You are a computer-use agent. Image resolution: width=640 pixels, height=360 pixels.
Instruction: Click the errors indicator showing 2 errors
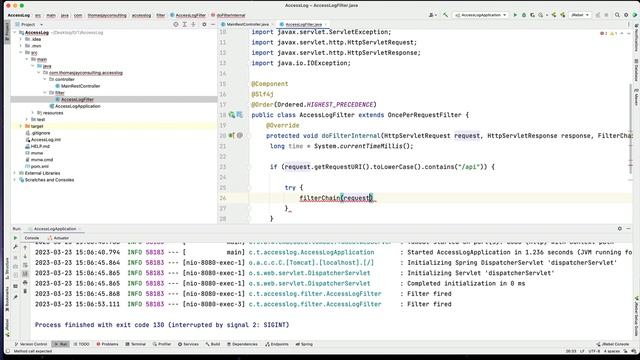click(x=604, y=33)
